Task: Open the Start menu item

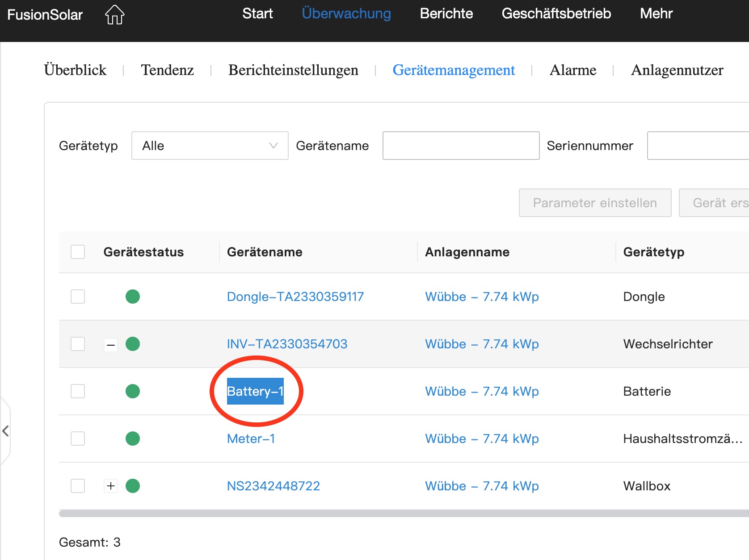Action: click(257, 13)
